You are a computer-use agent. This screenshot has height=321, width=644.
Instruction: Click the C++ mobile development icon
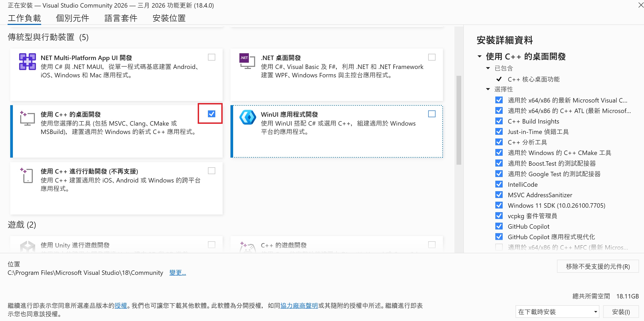coord(27,175)
